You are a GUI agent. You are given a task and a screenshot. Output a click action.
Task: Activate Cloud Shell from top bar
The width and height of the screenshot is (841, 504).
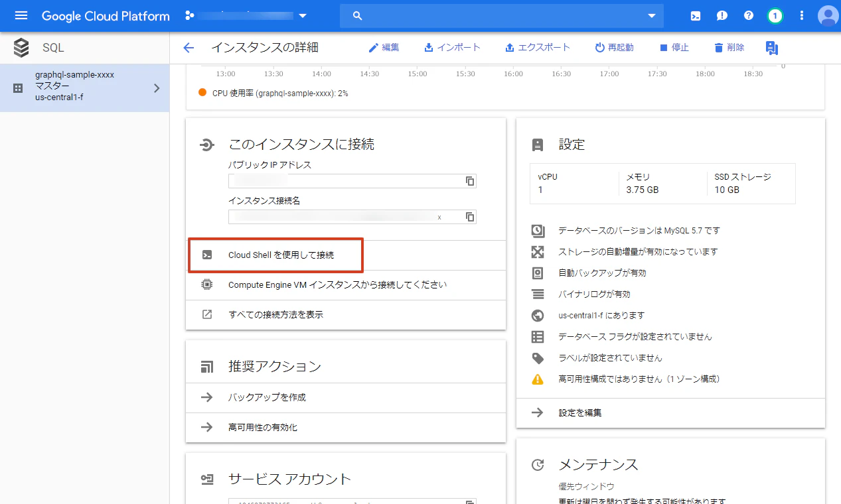(696, 16)
